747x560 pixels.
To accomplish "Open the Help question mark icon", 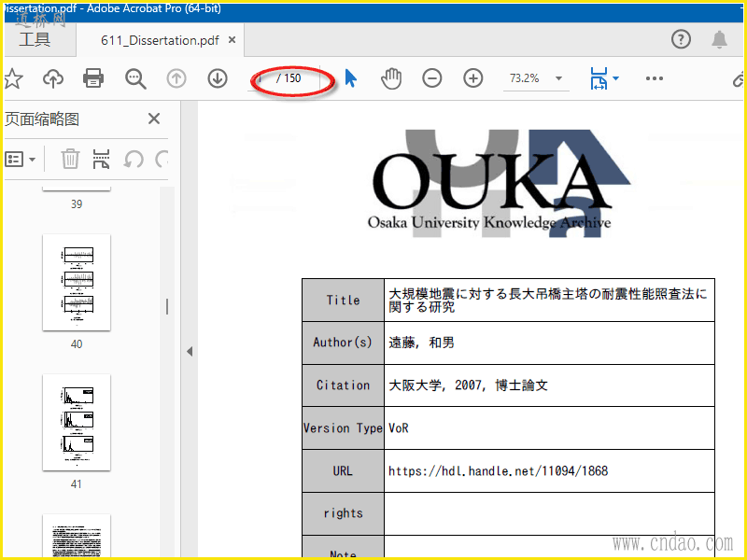I will 681,39.
